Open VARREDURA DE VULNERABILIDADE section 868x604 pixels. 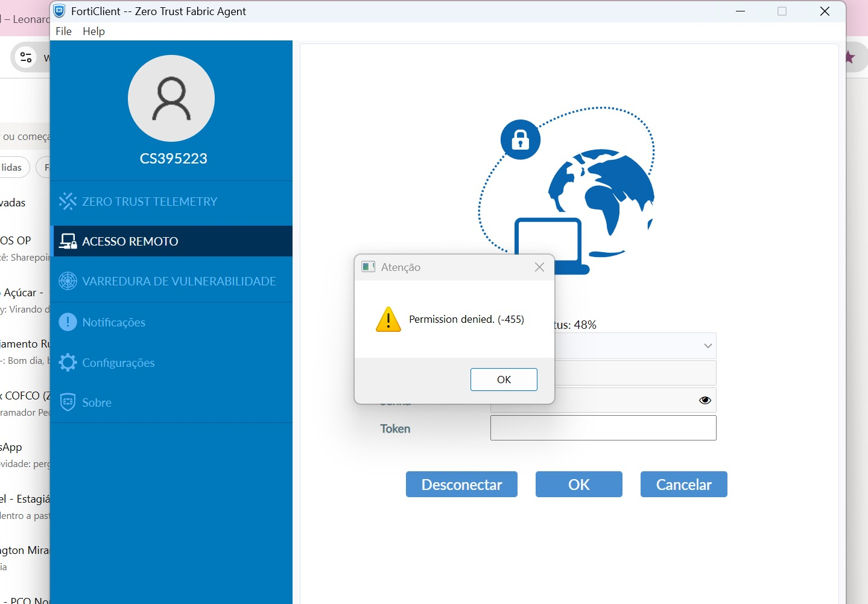click(171, 281)
